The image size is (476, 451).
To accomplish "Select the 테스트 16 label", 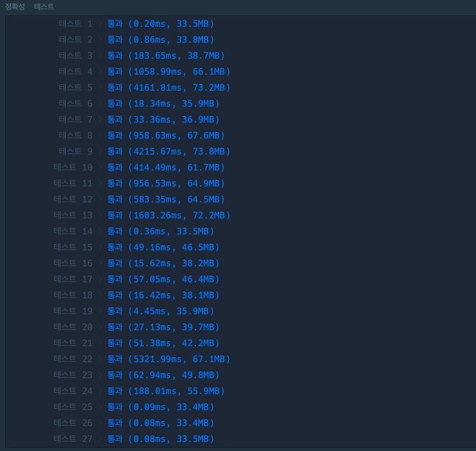I will pyautogui.click(x=73, y=263).
